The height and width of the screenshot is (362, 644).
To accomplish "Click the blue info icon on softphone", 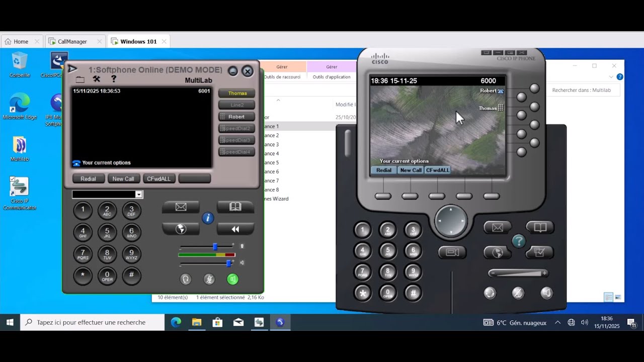I will pyautogui.click(x=208, y=218).
